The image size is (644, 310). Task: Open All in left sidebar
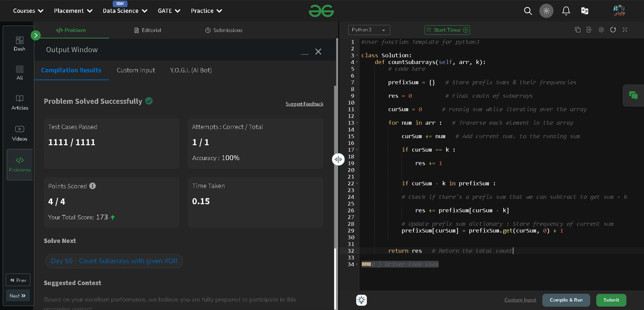click(x=19, y=73)
